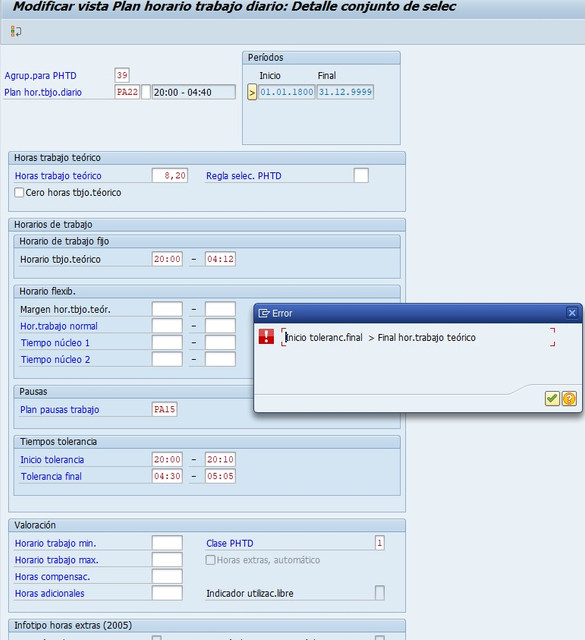Click the 20:00 - 04:40 description field
The height and width of the screenshot is (640, 585).
194,92
